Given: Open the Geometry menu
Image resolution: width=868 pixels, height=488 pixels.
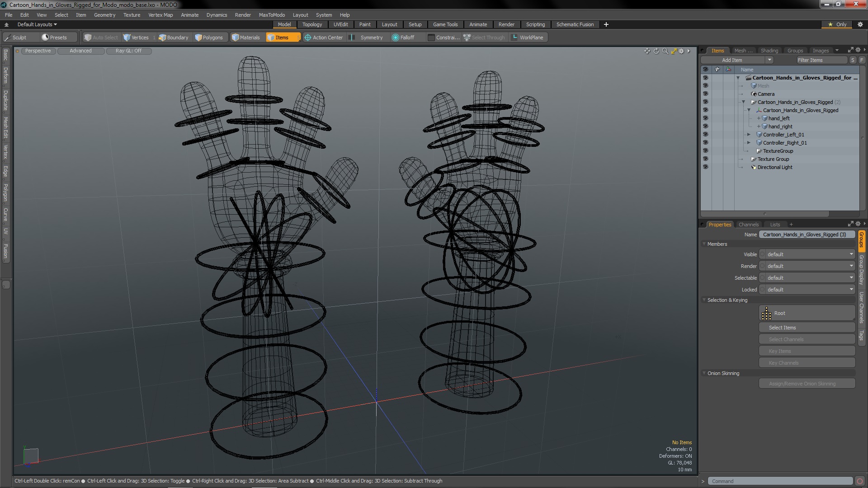Looking at the screenshot, I should (x=104, y=15).
